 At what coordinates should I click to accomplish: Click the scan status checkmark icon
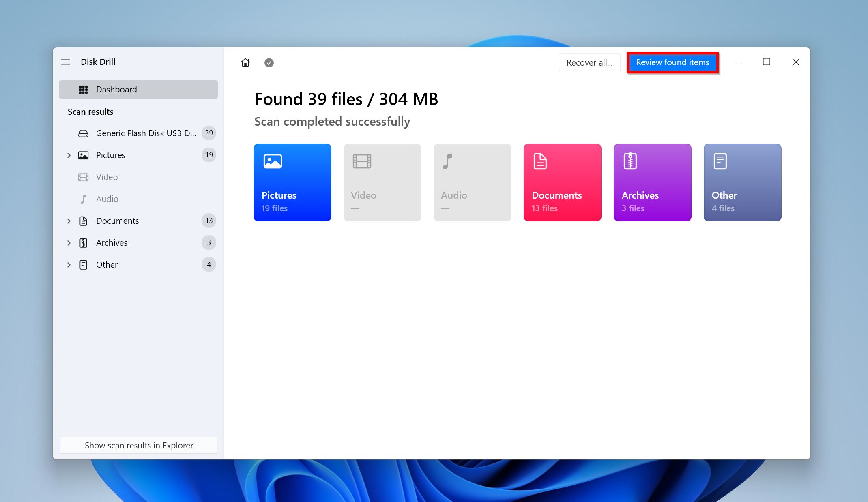269,63
